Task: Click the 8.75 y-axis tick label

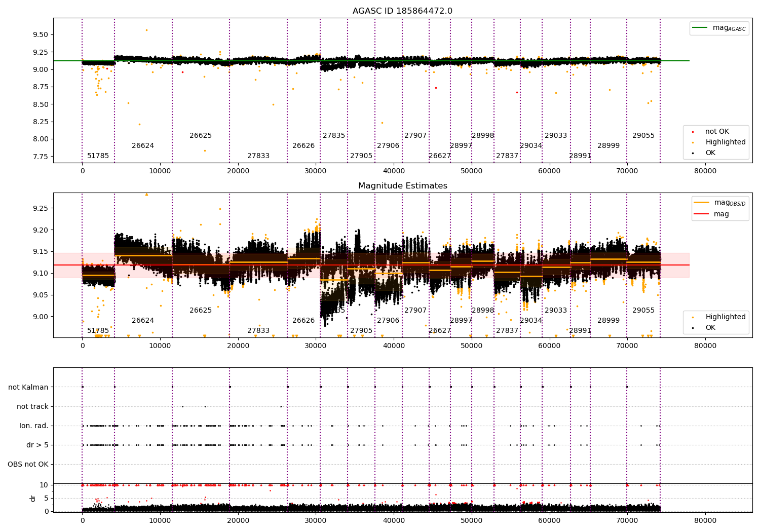Action: 41,87
